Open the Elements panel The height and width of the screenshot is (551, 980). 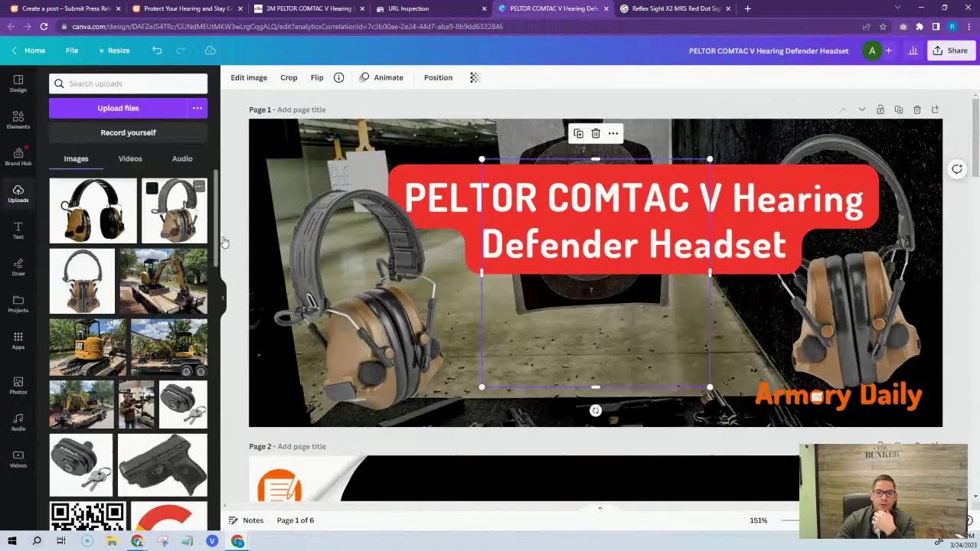(18, 120)
